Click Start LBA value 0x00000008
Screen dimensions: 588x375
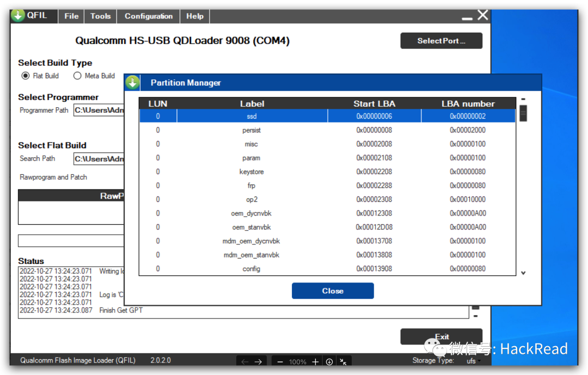pyautogui.click(x=374, y=130)
